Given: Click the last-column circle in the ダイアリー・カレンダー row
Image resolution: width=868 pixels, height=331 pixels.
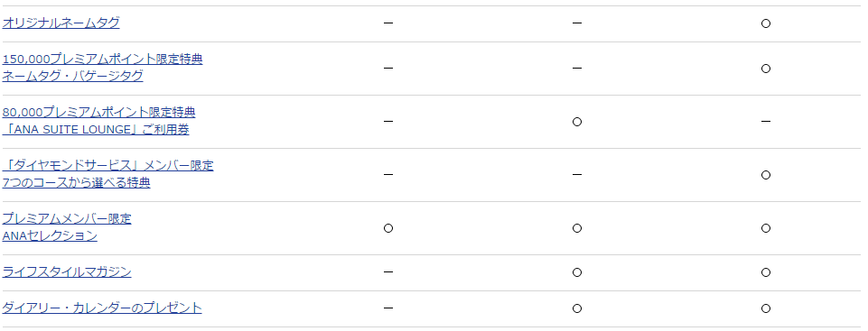Looking at the screenshot, I should point(766,308).
